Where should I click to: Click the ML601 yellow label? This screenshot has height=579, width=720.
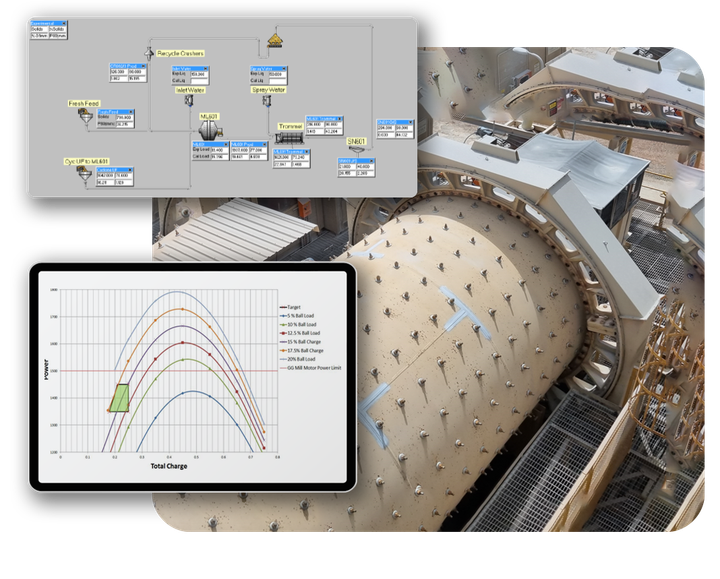coord(209,117)
